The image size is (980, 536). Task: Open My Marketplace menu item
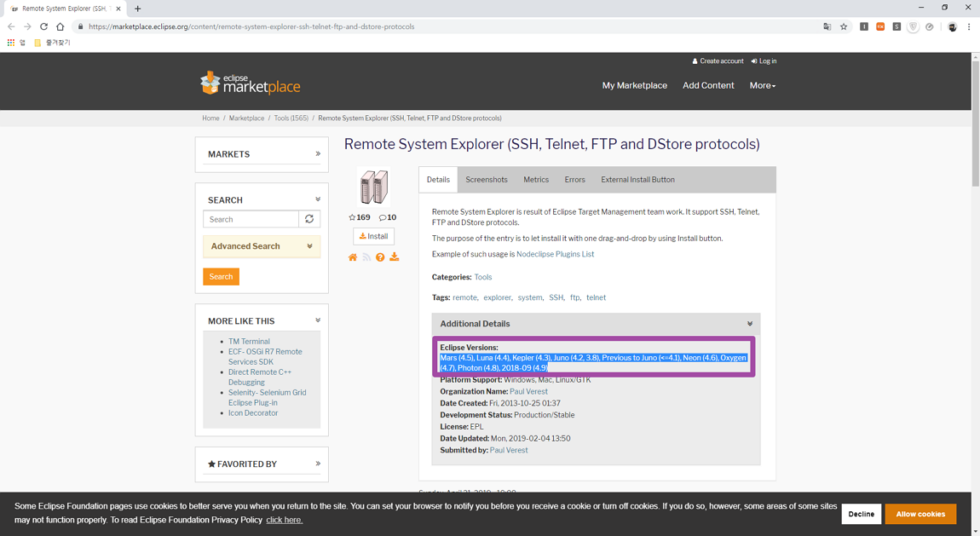click(634, 85)
